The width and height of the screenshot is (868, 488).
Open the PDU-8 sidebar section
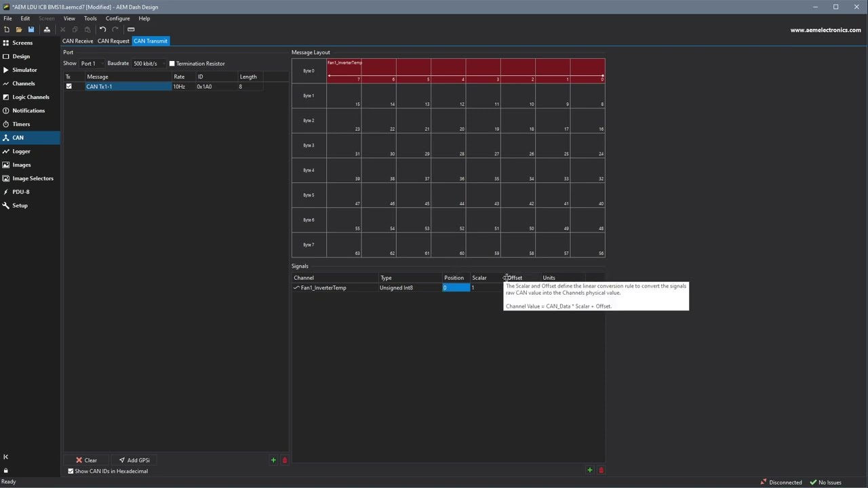click(30, 192)
